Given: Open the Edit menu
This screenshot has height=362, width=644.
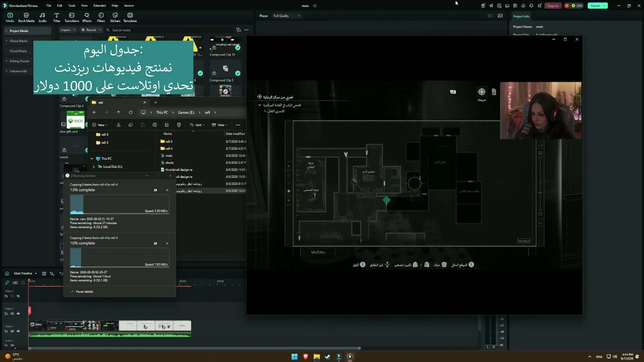Looking at the screenshot, I should 59,6.
